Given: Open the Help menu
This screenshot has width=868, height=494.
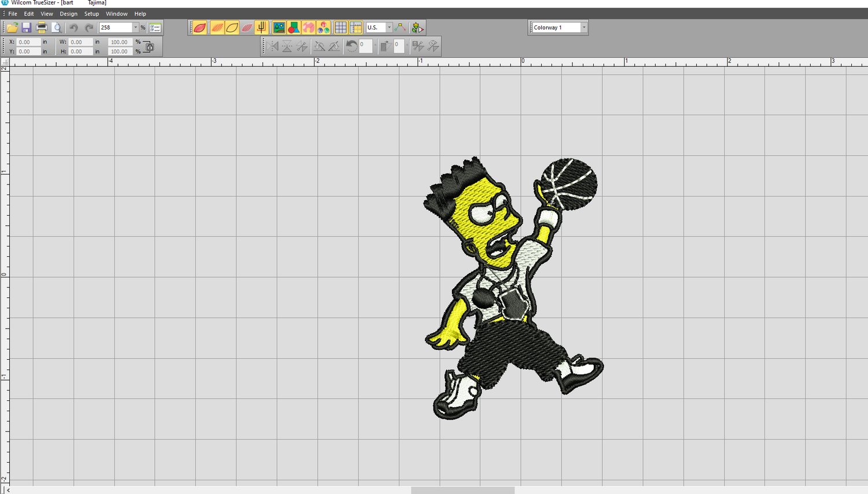Looking at the screenshot, I should 140,14.
